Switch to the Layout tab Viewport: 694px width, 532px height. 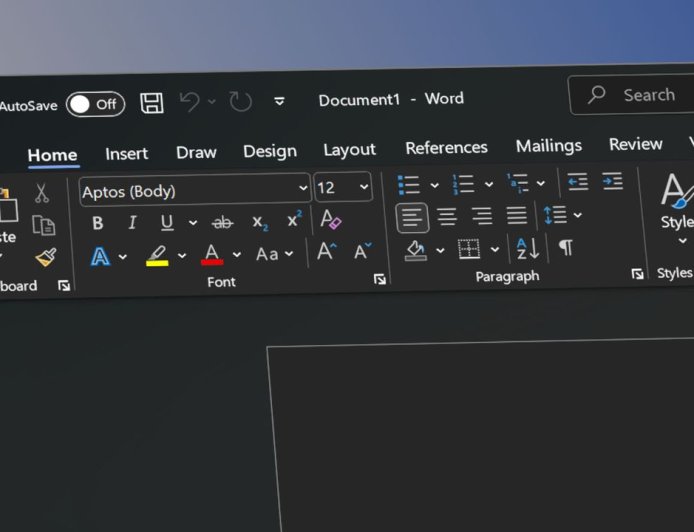(x=349, y=150)
